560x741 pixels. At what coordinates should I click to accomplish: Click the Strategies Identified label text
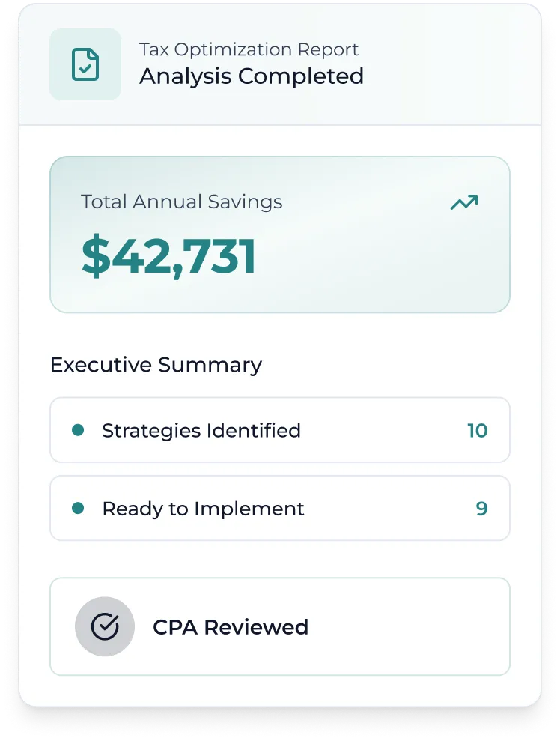(201, 431)
